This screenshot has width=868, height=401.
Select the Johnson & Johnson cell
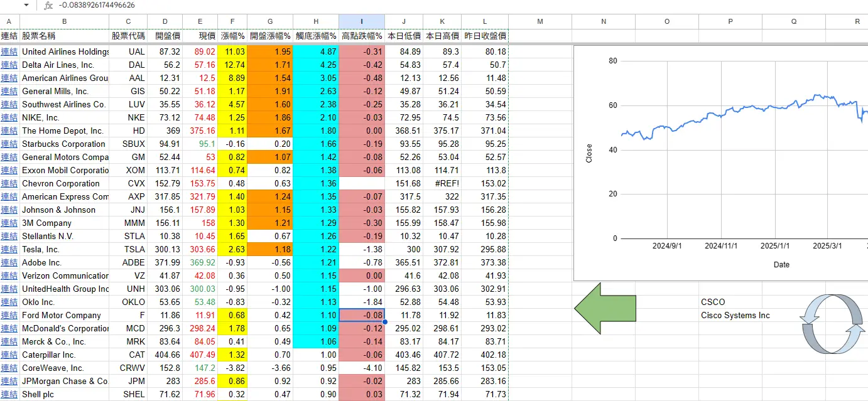click(64, 210)
